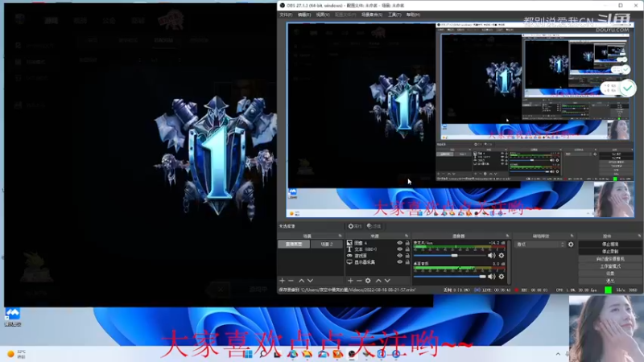The image size is (644, 362).
Task: Open the 帮助(H) menu in OBS
Action: [x=413, y=14]
